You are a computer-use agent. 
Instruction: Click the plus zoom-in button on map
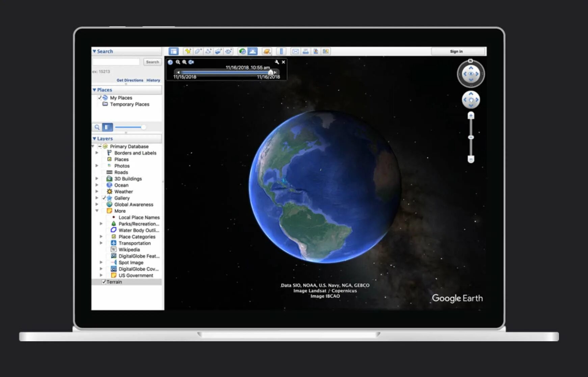[471, 116]
